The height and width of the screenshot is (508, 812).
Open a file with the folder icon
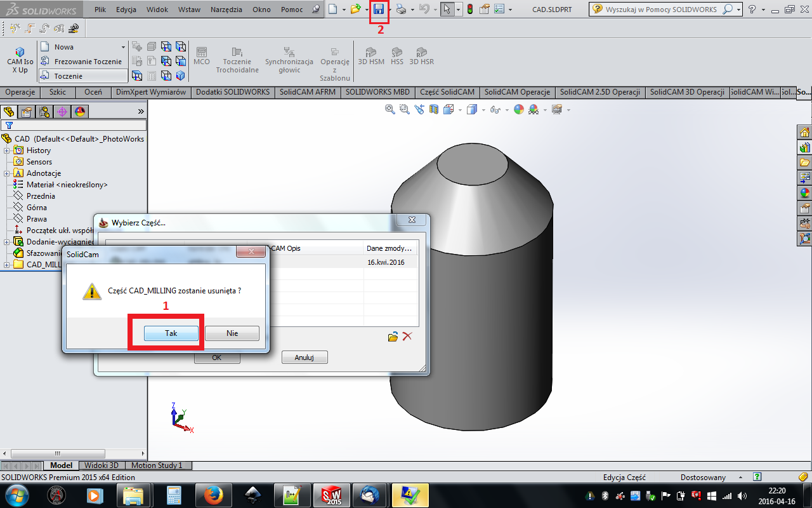356,10
